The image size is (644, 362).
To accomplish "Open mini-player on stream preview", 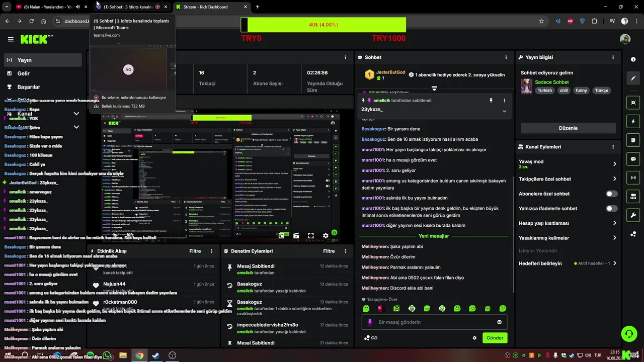I will (282, 235).
